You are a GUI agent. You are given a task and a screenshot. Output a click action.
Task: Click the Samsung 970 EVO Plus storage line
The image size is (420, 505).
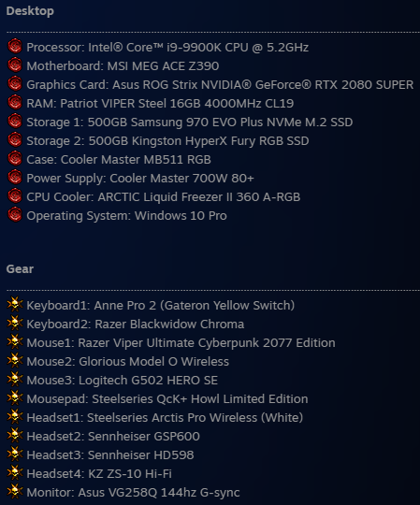(190, 123)
